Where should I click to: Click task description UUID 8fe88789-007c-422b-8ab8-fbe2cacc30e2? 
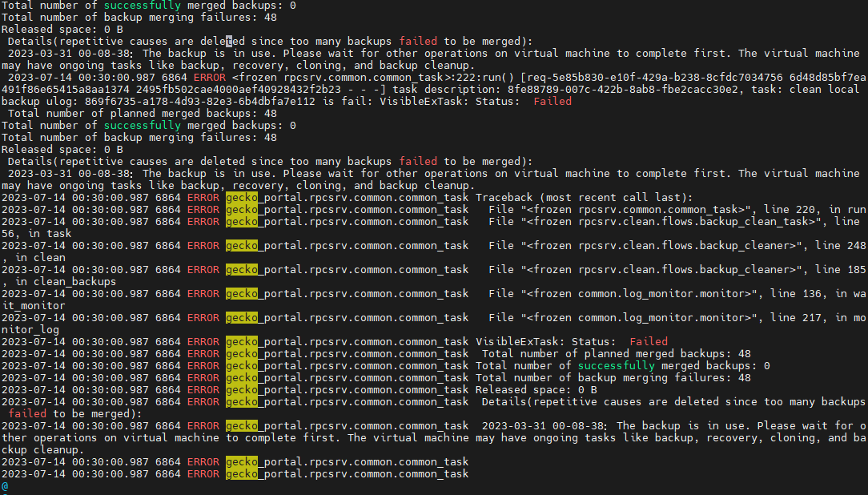click(623, 89)
